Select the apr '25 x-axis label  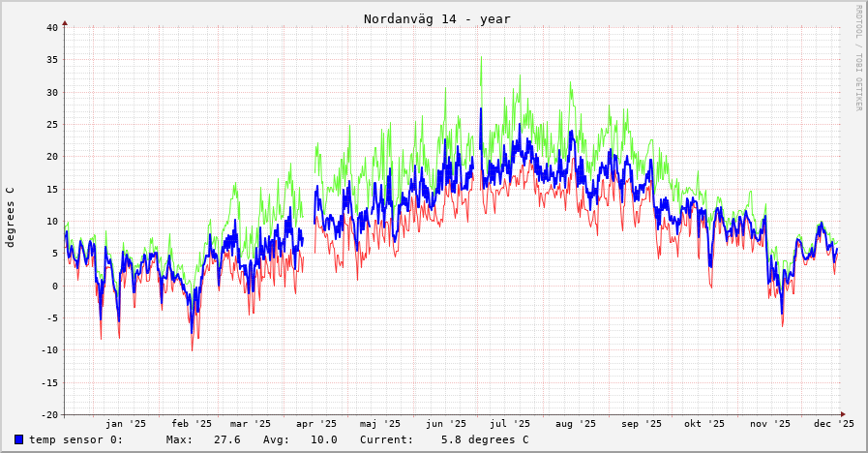click(x=316, y=423)
